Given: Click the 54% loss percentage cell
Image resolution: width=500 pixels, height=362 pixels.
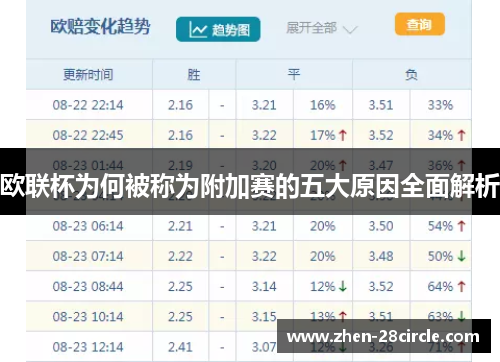Looking at the screenshot, I should pyautogui.click(x=440, y=226).
